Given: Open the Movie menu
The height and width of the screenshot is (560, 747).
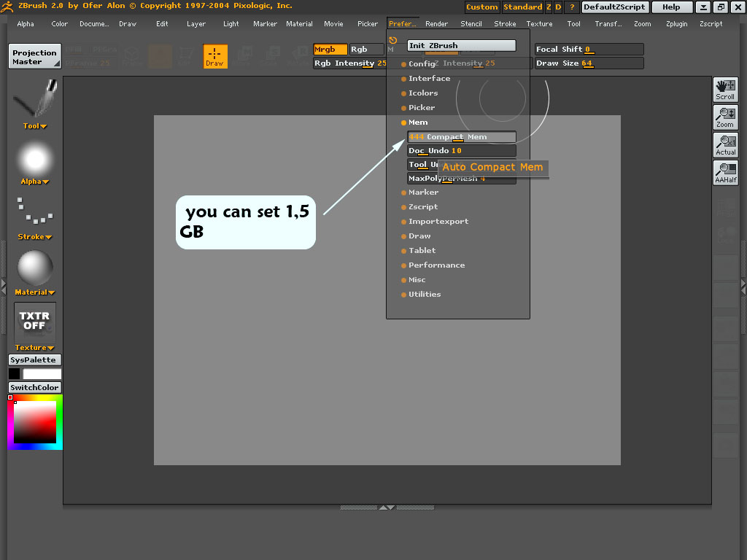Looking at the screenshot, I should 333,24.
